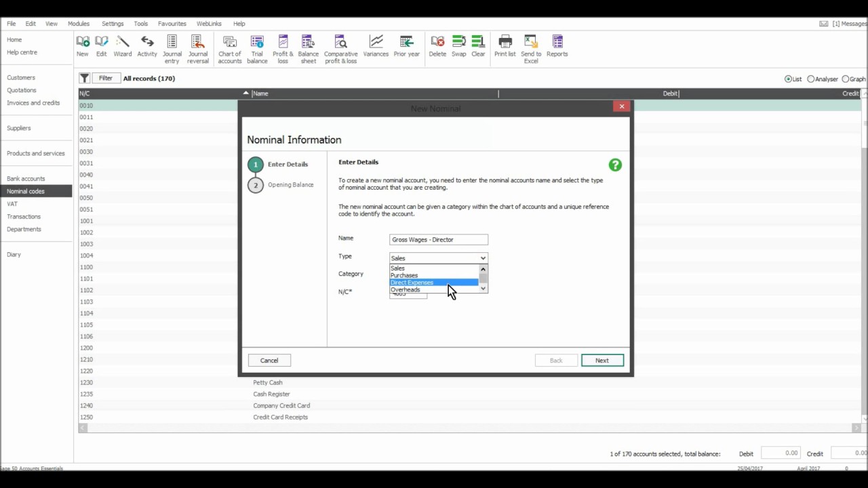This screenshot has height=488, width=868.
Task: Open the Prior year icon
Action: pos(407,46)
